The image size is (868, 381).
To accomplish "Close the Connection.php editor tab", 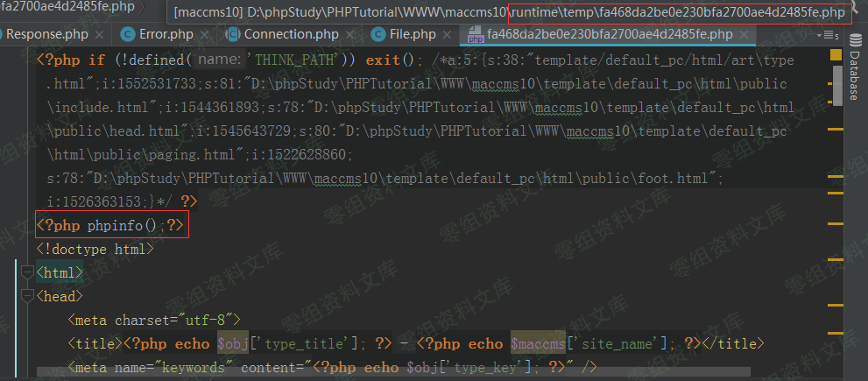I will 350,35.
